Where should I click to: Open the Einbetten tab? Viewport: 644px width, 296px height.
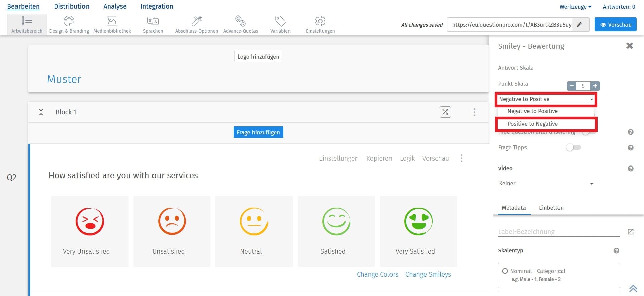pos(551,208)
